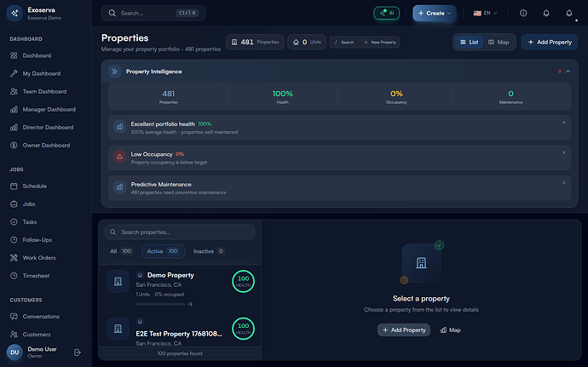Open the Create dropdown menu
This screenshot has height=367, width=588.
(x=434, y=14)
